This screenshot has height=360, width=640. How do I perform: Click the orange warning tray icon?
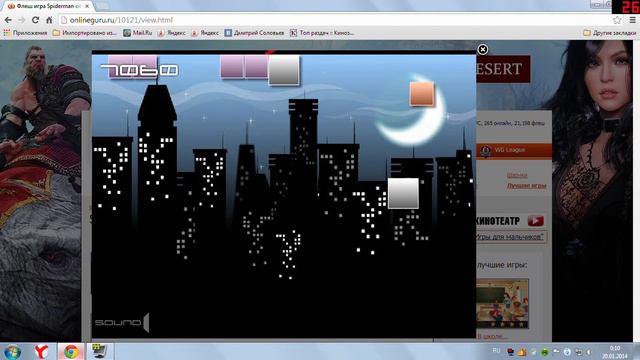point(522,351)
